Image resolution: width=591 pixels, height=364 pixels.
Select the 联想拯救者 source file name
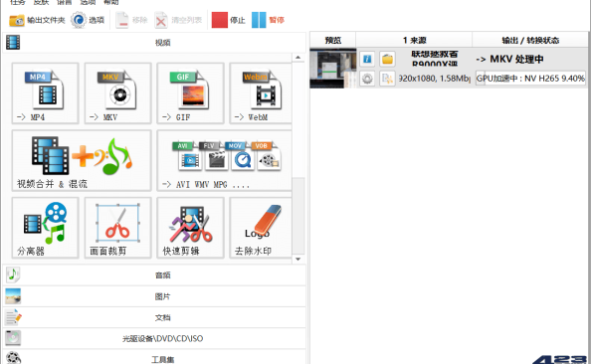pos(434,59)
